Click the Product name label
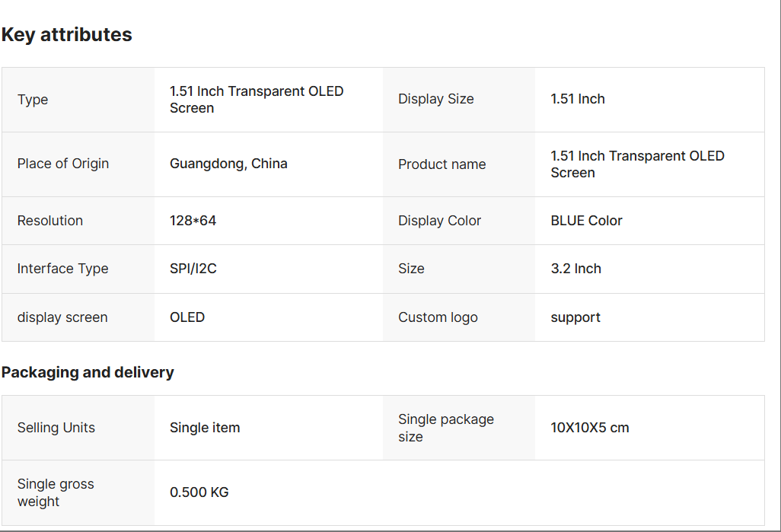 (442, 164)
